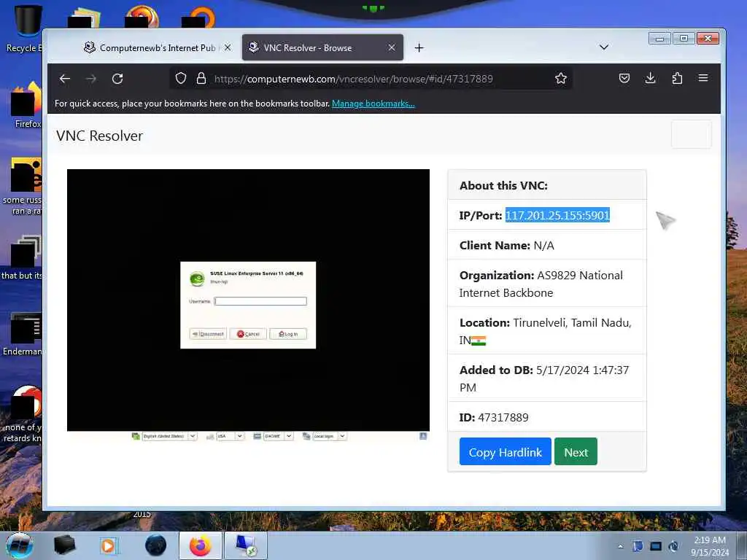Select the Recycle Bin desktop icon
Screen dimensions: 747x560
coord(26,28)
